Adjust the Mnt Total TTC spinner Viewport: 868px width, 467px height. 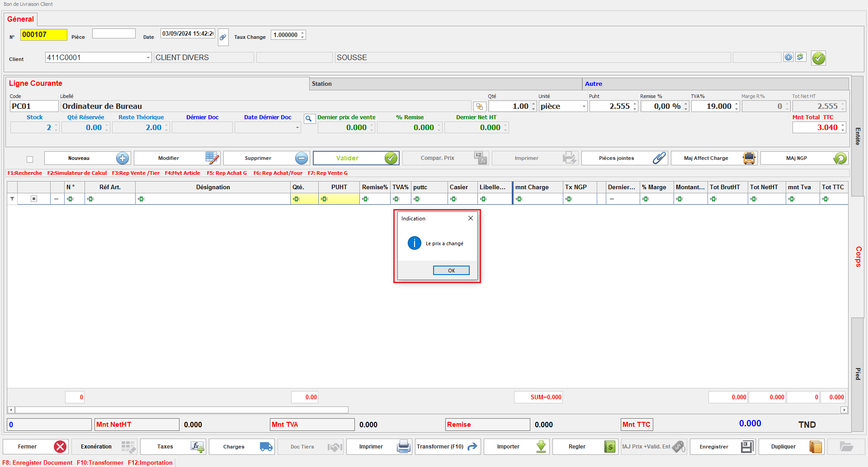(x=843, y=128)
